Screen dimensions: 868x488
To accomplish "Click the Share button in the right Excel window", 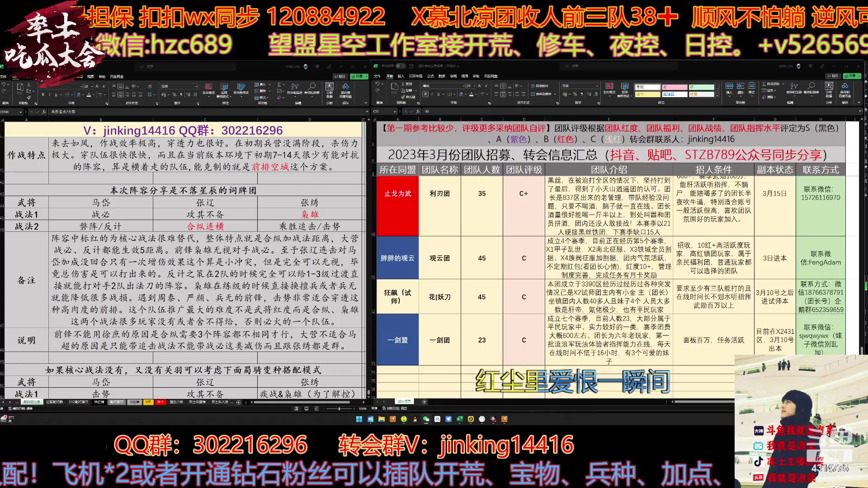I will point(853,76).
